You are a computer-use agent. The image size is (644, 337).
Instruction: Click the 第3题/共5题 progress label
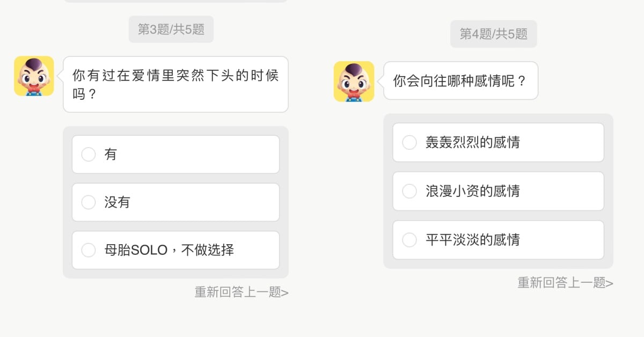171,30
